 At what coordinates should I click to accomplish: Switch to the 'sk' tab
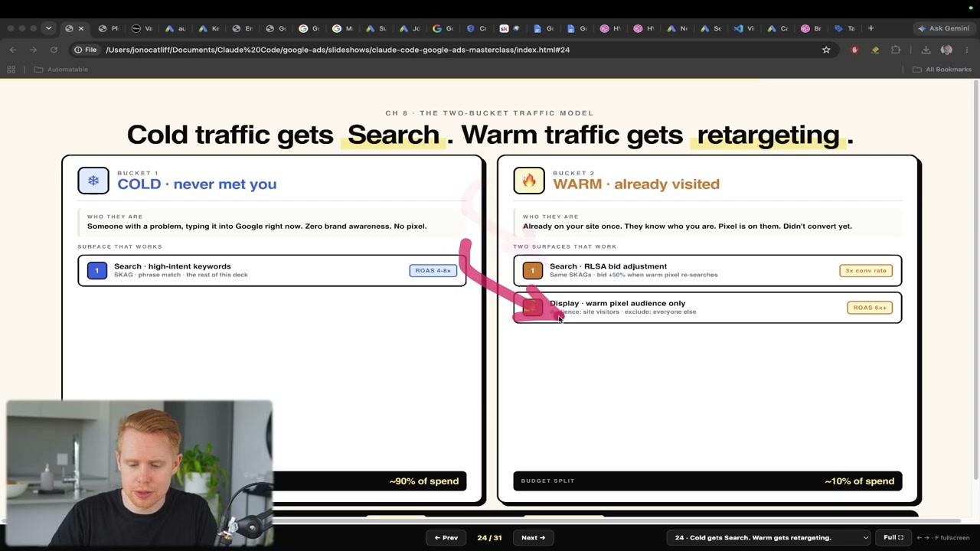pyautogui.click(x=510, y=28)
